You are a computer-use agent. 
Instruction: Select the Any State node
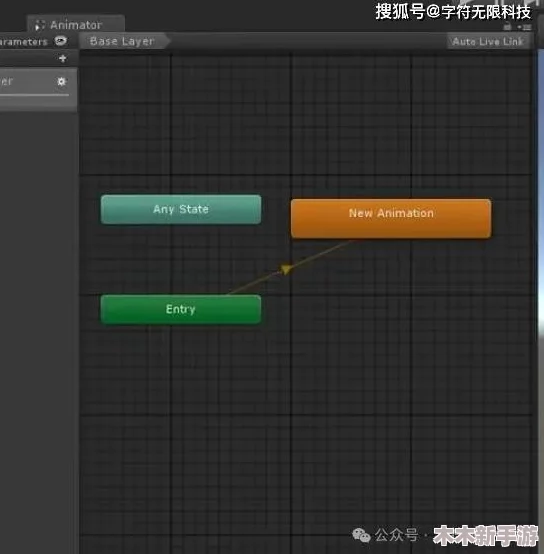click(x=181, y=209)
